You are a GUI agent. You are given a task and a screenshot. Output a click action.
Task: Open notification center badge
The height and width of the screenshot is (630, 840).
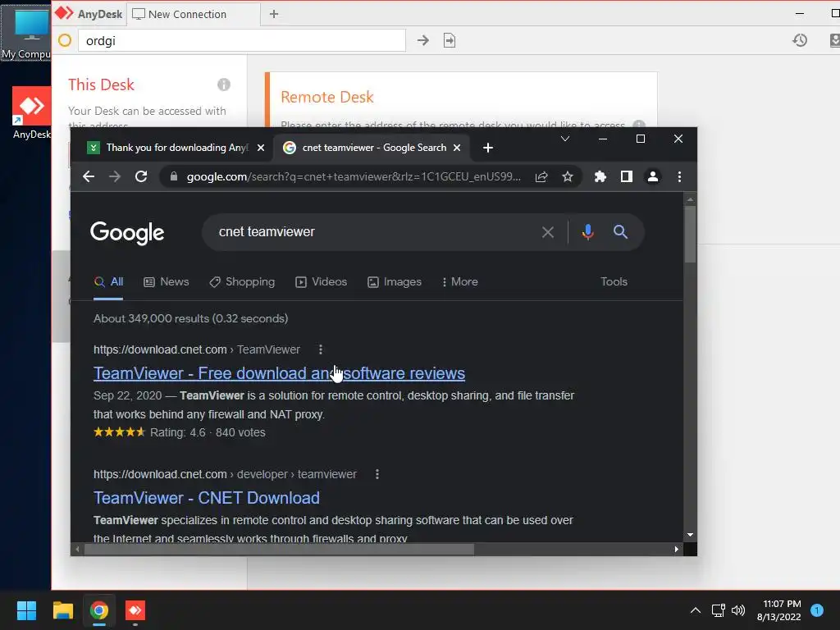click(x=817, y=610)
